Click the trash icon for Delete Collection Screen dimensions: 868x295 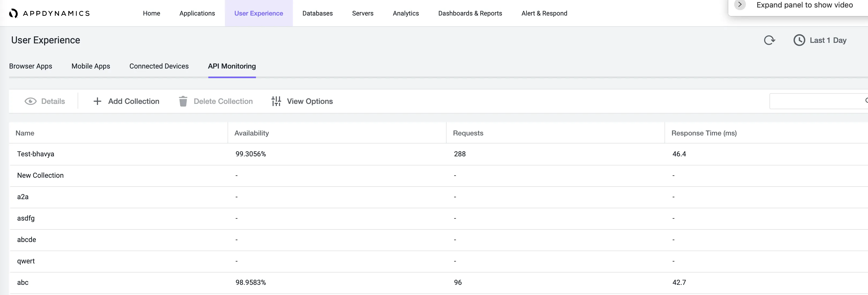click(x=183, y=101)
